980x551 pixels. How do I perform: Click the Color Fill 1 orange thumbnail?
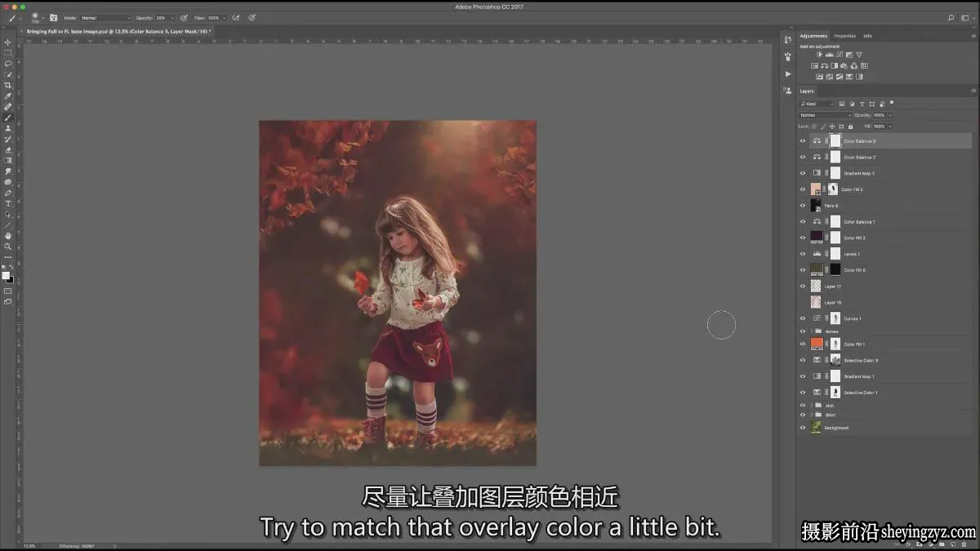pos(817,344)
